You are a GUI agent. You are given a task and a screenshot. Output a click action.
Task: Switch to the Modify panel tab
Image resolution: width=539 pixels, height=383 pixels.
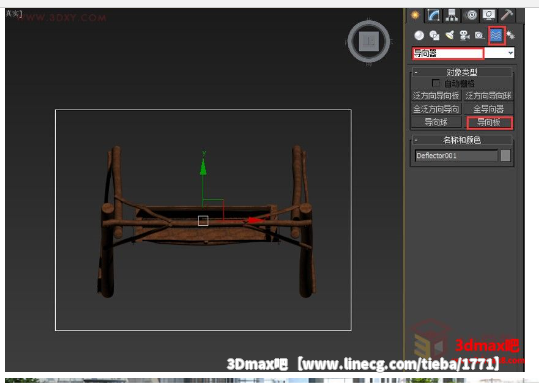click(x=433, y=15)
